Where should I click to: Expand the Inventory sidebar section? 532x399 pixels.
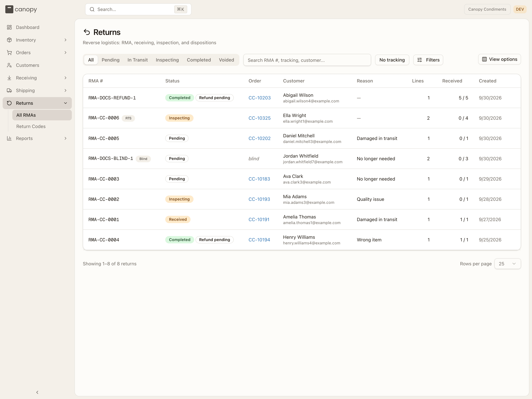65,40
